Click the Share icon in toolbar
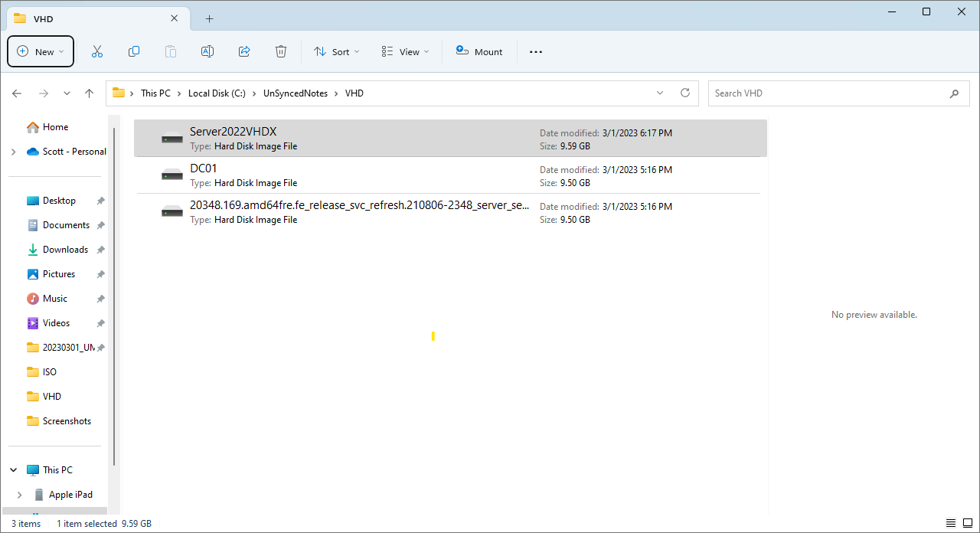The width and height of the screenshot is (980, 533). (244, 51)
